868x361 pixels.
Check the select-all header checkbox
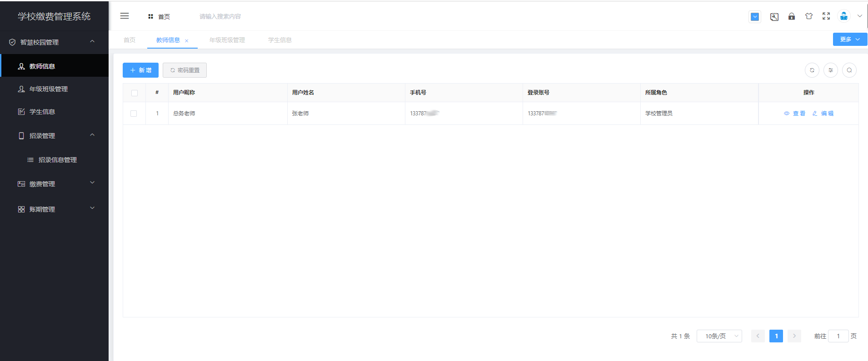(134, 93)
